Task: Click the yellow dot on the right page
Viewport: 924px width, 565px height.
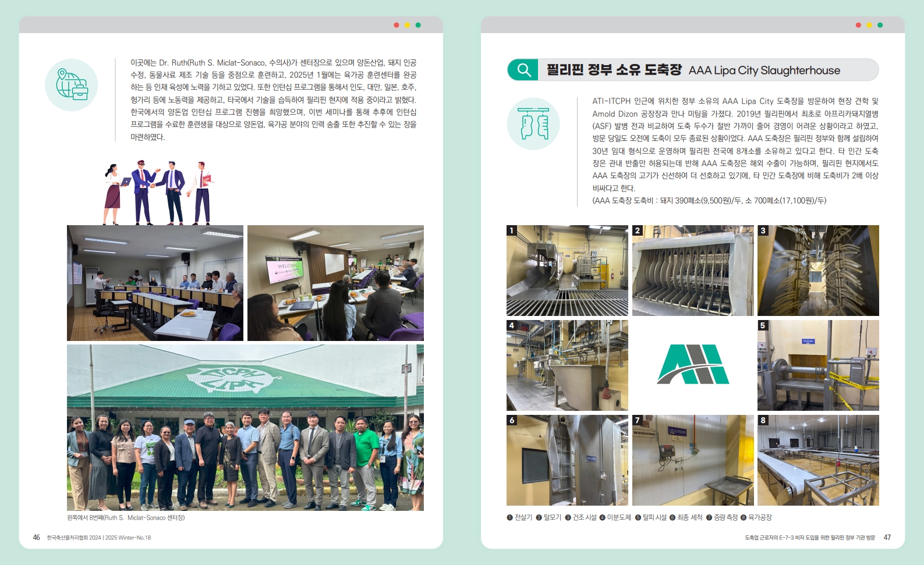Action: point(869,25)
